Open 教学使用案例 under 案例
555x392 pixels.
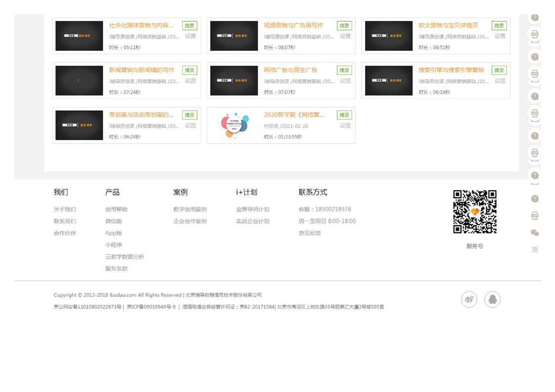tap(190, 210)
